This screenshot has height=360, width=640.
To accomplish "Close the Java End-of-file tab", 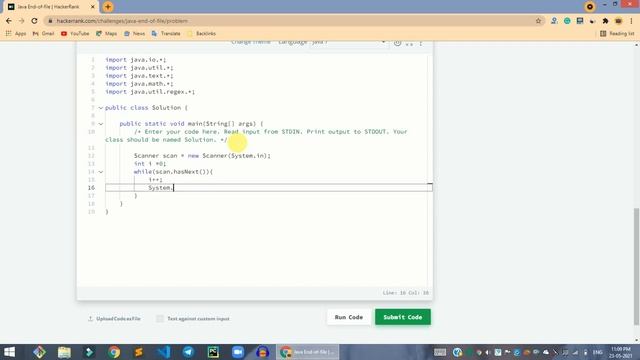I will tap(93, 7).
